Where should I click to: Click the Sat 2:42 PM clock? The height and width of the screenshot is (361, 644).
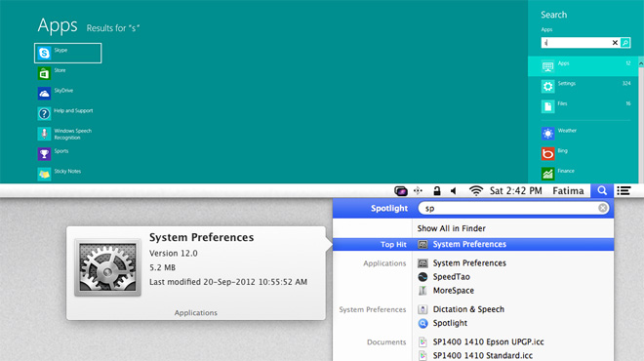point(516,190)
